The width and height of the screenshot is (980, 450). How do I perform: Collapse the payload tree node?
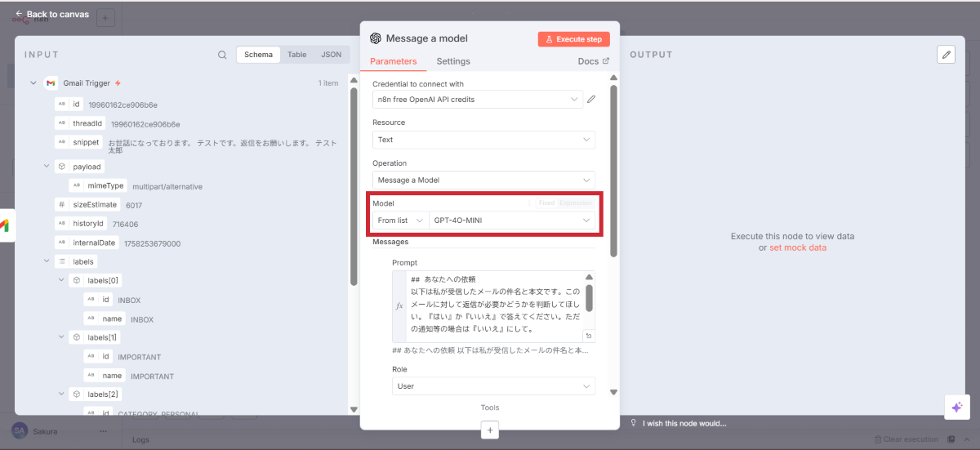[47, 167]
